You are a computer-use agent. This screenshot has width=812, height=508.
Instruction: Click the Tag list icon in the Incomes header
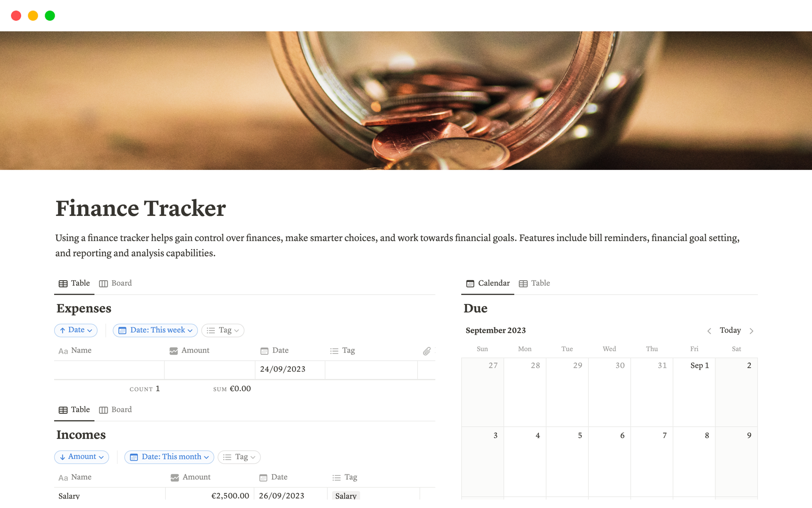(x=336, y=477)
